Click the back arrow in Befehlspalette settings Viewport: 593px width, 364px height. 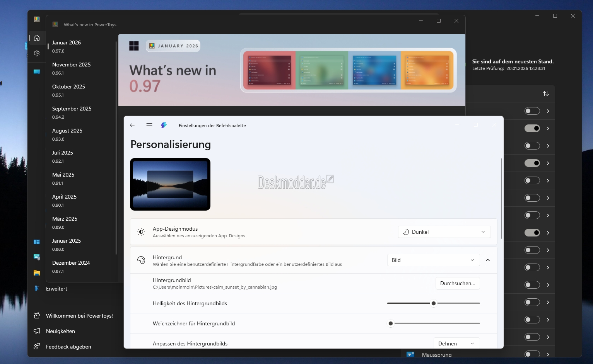(132, 125)
